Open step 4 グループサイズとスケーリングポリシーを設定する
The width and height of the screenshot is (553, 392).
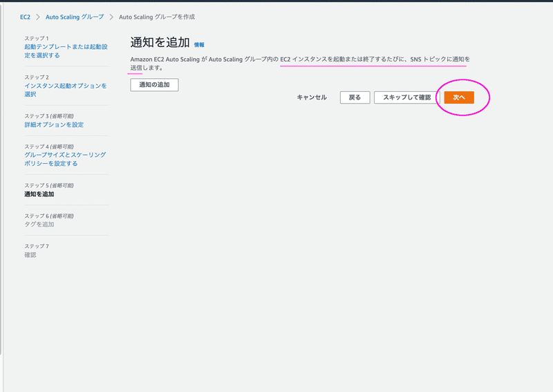point(65,159)
